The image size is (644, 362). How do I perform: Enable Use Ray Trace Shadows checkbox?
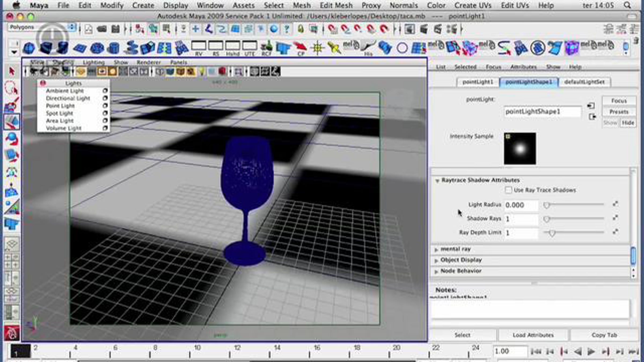click(508, 190)
